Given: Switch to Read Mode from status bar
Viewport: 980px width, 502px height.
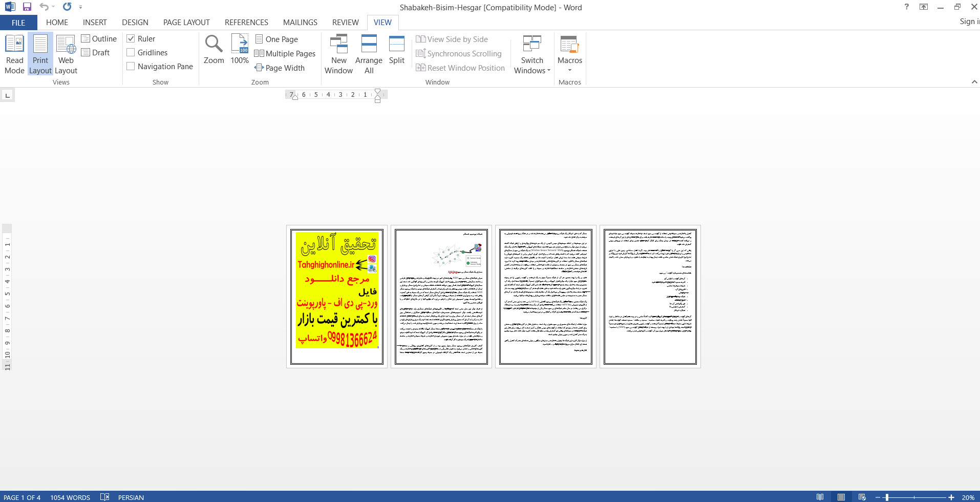Looking at the screenshot, I should pyautogui.click(x=820, y=497).
